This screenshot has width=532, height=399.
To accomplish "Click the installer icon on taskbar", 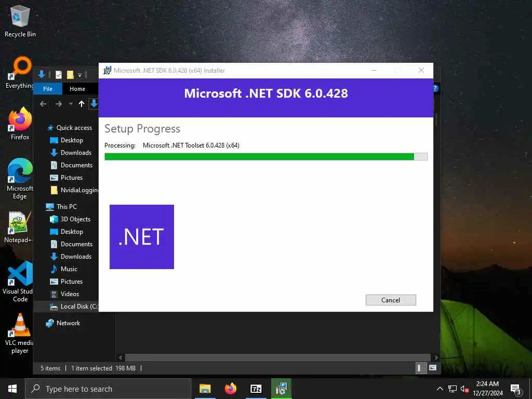I will click(281, 389).
